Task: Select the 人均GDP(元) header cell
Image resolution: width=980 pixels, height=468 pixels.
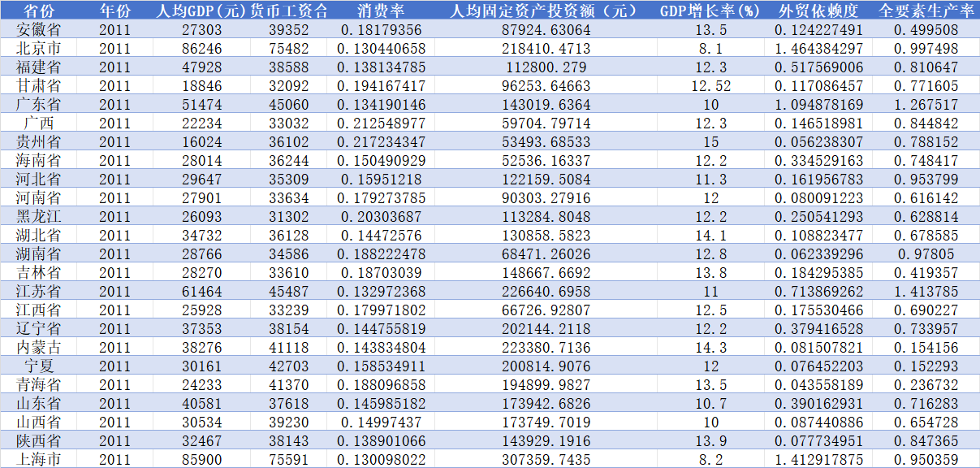Action: point(198,11)
